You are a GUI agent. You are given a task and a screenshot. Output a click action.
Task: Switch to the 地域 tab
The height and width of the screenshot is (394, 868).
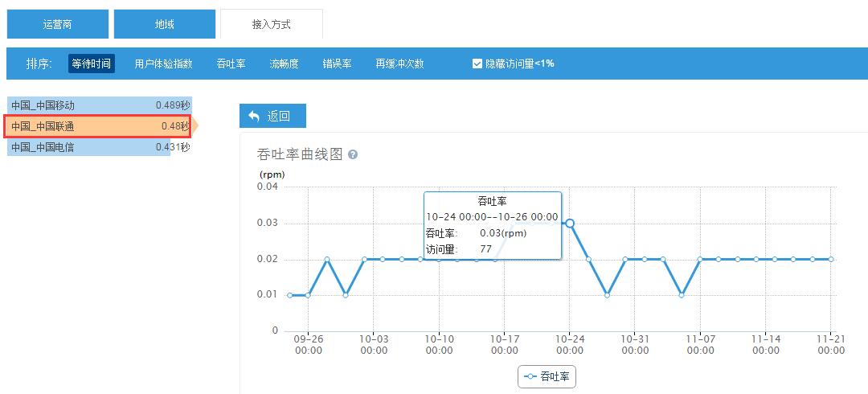[165, 24]
